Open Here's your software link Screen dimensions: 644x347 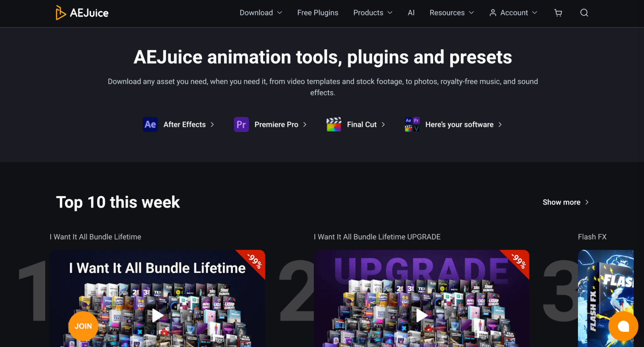(453, 125)
